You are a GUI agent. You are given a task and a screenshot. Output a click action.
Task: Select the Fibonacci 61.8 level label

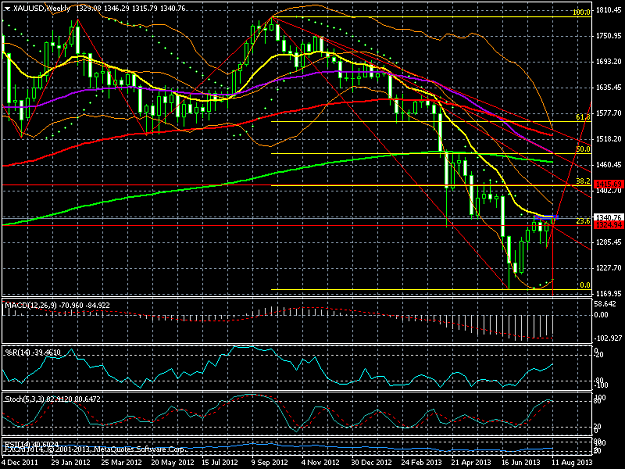coord(583,117)
